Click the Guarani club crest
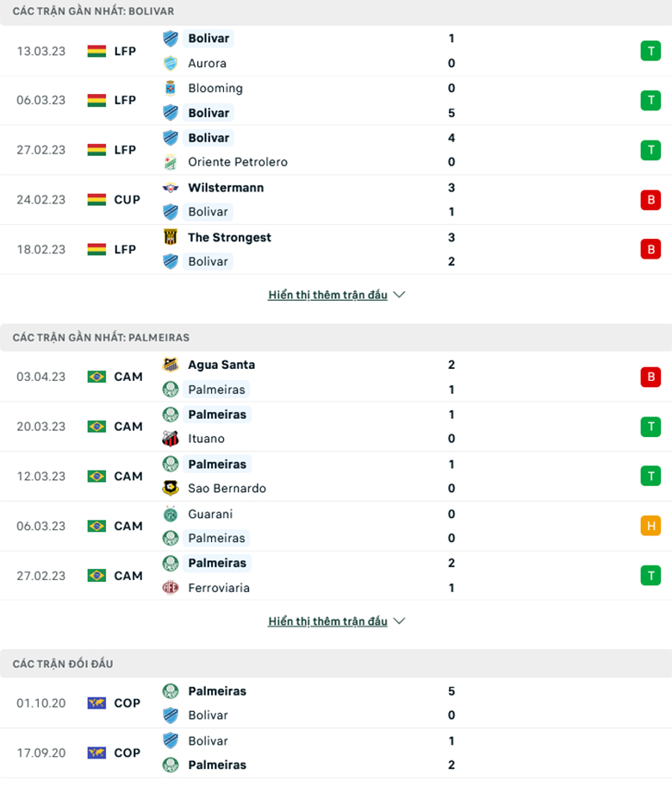The width and height of the screenshot is (672, 793). pos(169,514)
